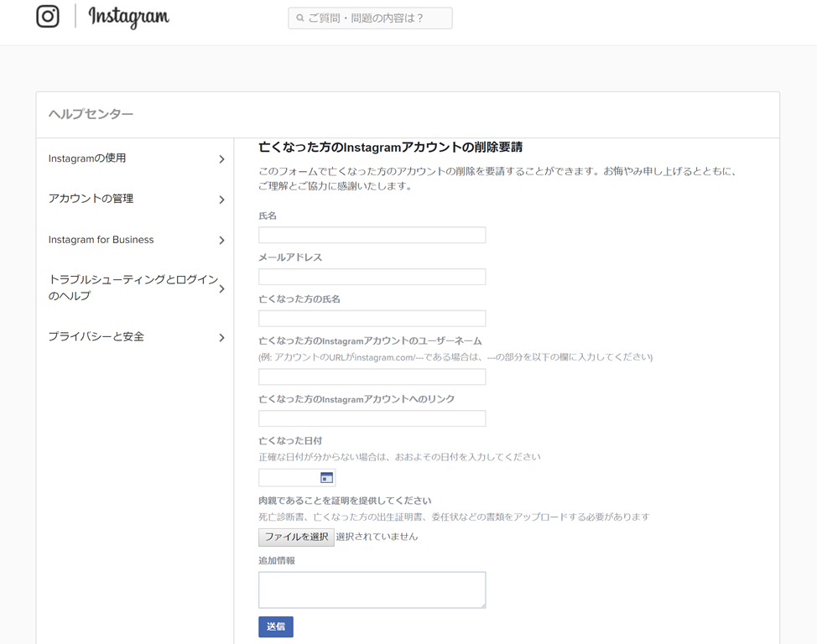Click the 送信 submit button
This screenshot has width=817, height=644.
pos(276,626)
